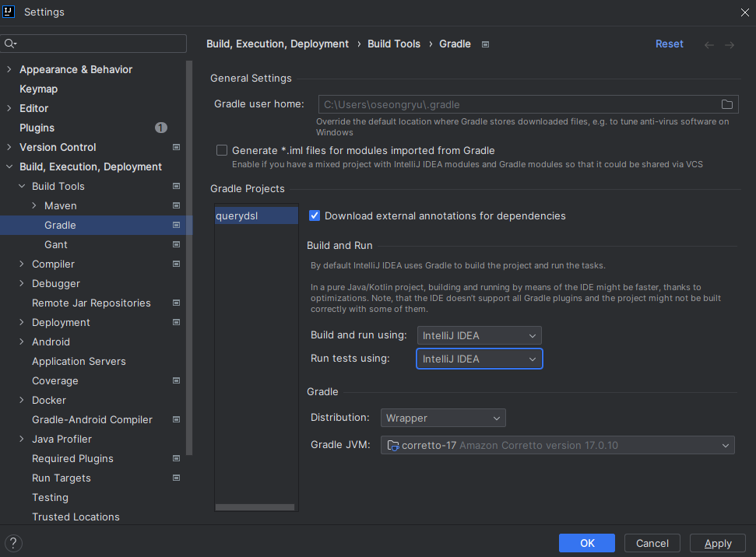Click project-level icon beside Build Tools
The width and height of the screenshot is (756, 557).
click(177, 186)
